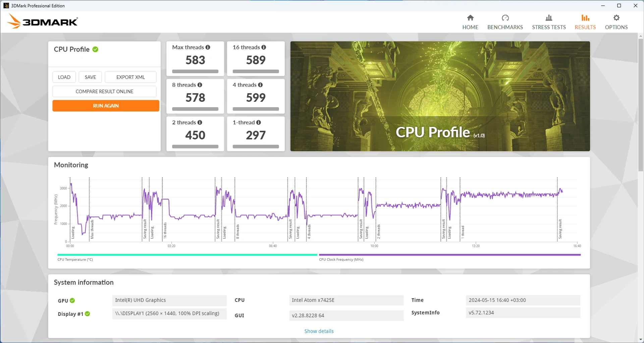The width and height of the screenshot is (644, 343).
Task: Click the GUI version v2.28.8228 64
Action: point(346,316)
